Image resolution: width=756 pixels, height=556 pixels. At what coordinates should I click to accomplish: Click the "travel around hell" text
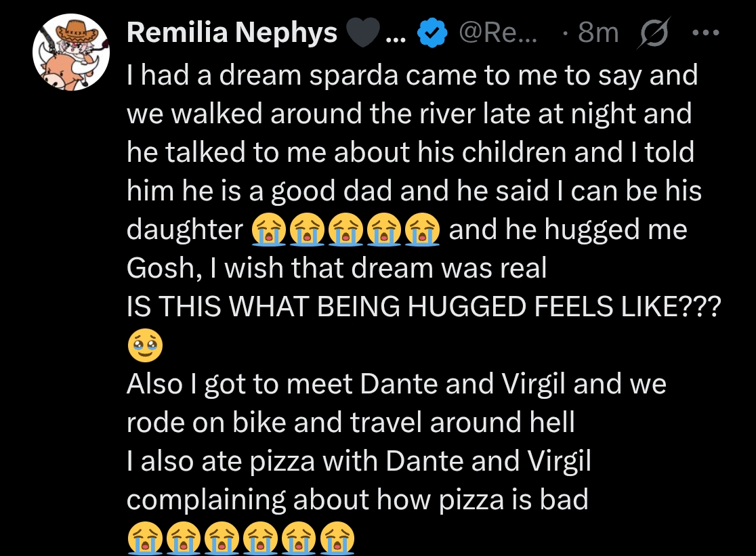pyautogui.click(x=462, y=423)
